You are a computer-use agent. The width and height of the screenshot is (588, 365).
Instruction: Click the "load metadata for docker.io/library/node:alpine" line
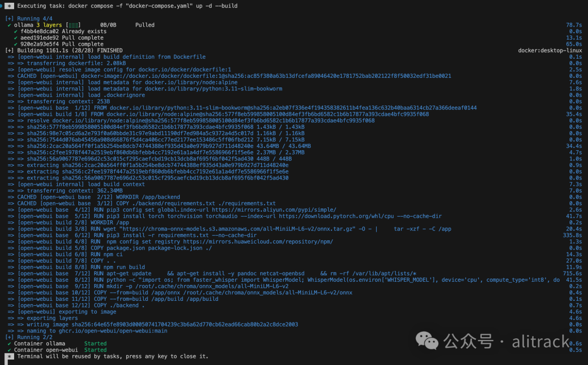tap(122, 82)
